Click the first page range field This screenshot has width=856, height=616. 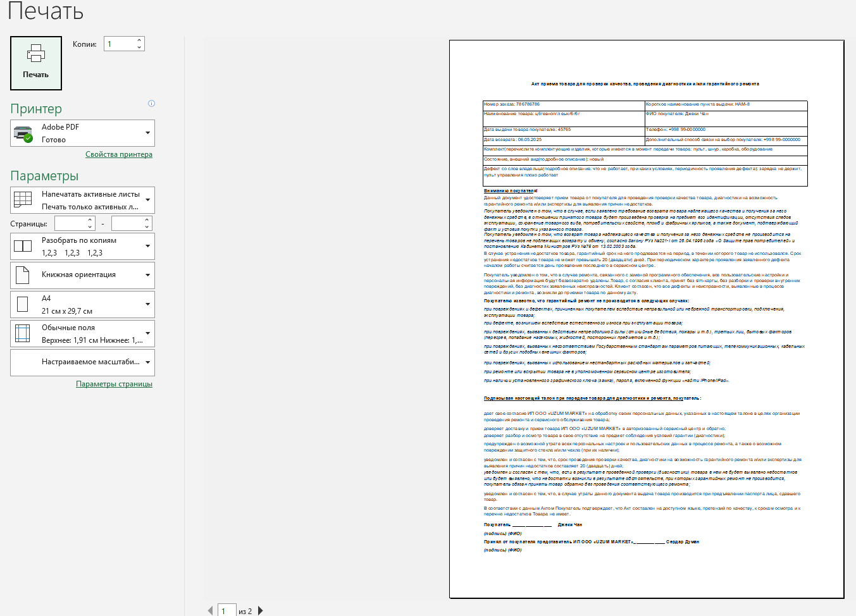click(70, 223)
